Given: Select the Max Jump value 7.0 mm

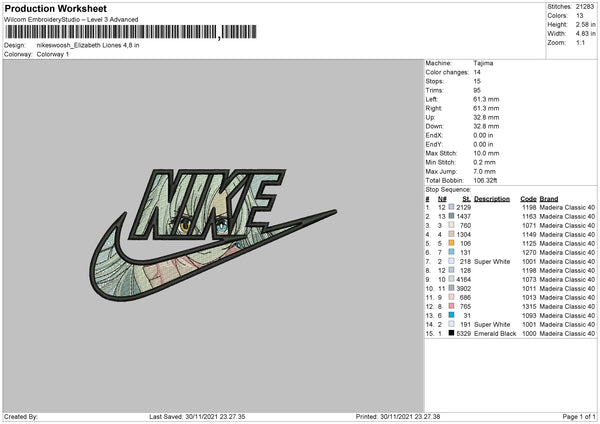Looking at the screenshot, I should pos(484,171).
